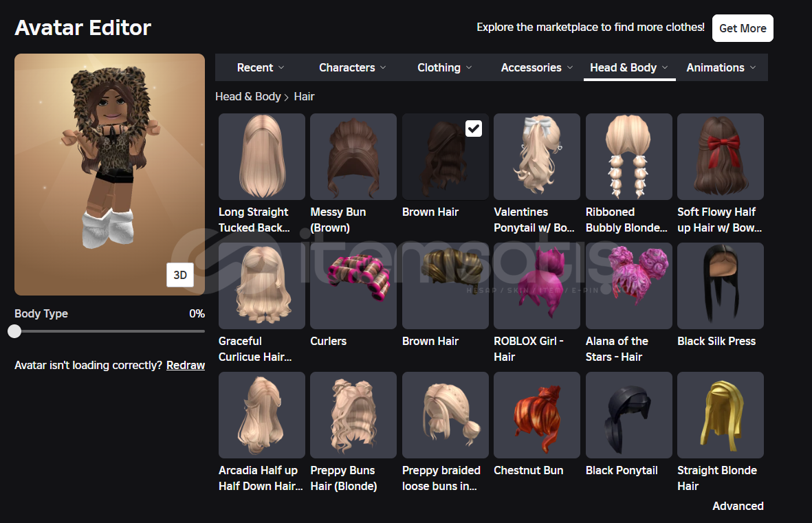Choose Valentines Ponytail w/ Bow hair image
Viewport: 812px width, 523px height.
[536, 157]
